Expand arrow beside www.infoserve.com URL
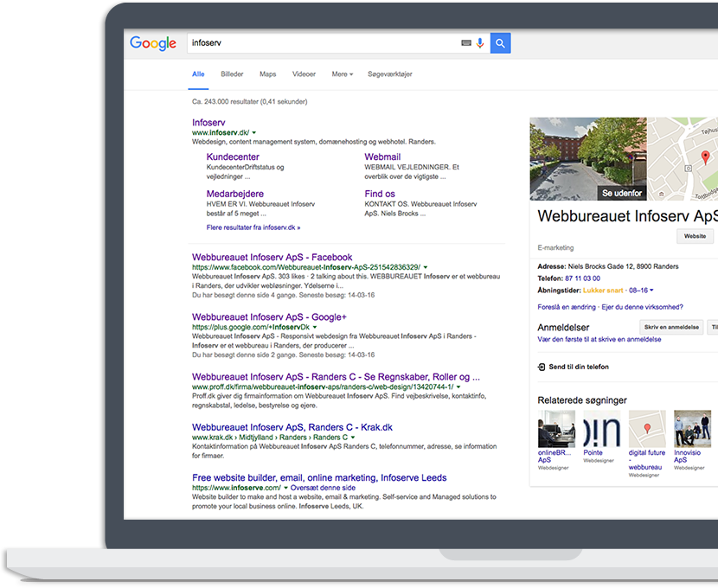This screenshot has height=588, width=718. pyautogui.click(x=285, y=488)
